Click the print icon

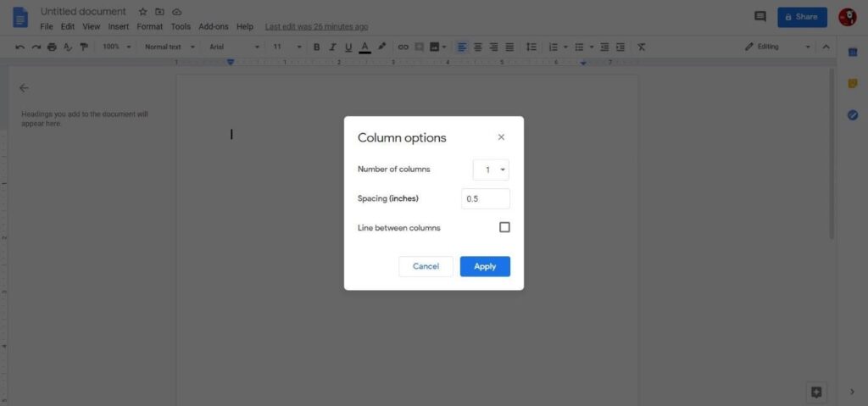(52, 47)
